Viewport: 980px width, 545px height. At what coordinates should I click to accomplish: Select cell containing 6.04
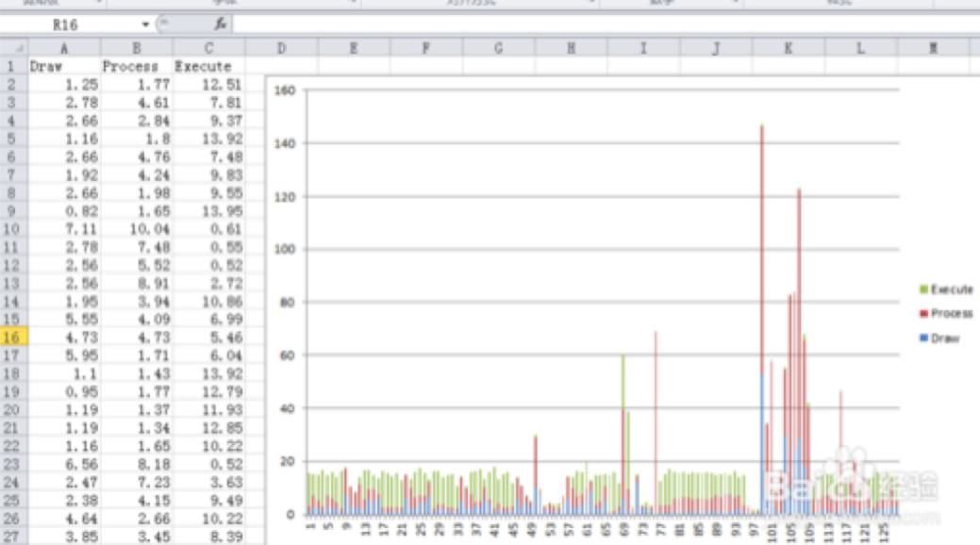pyautogui.click(x=208, y=355)
